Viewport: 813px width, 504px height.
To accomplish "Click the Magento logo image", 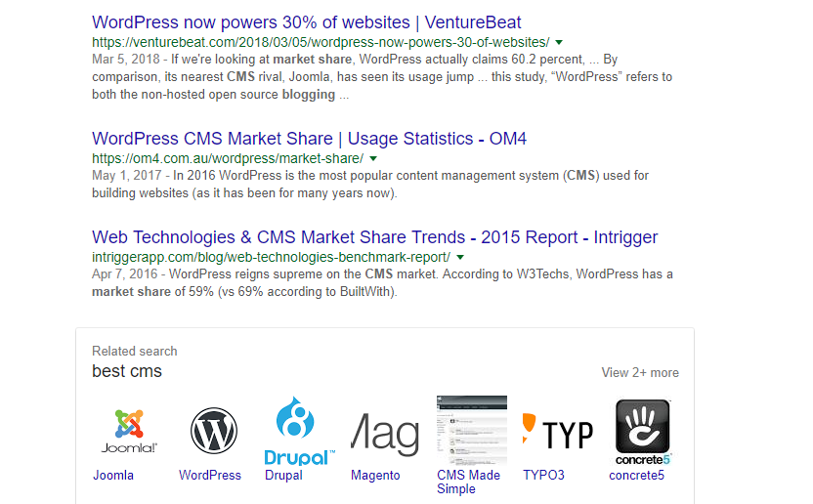I will click(385, 435).
